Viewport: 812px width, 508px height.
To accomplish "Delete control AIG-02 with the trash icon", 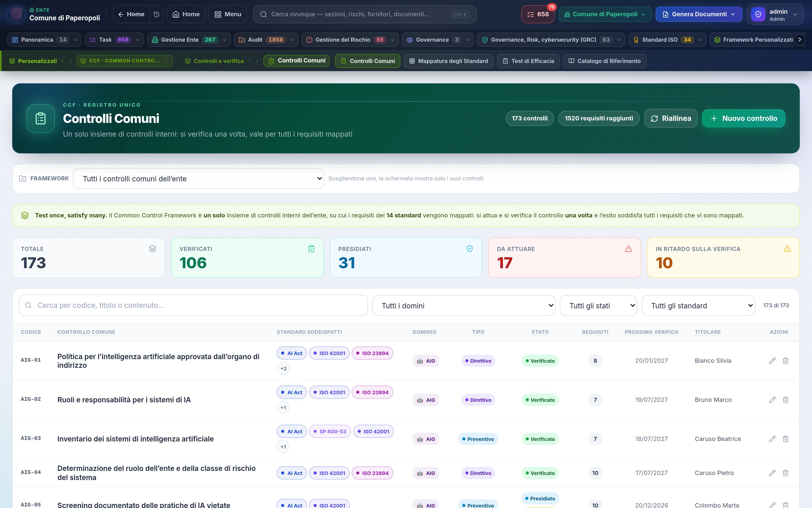I will coord(786,400).
